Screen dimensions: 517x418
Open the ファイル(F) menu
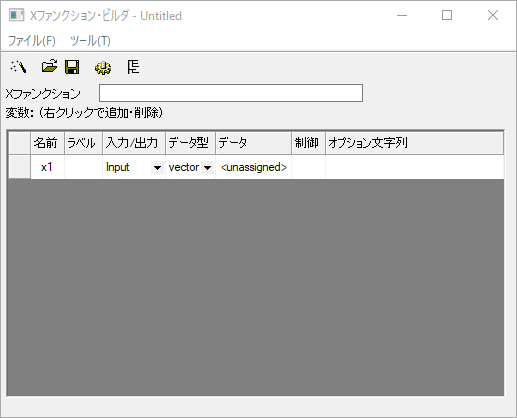[x=32, y=41]
